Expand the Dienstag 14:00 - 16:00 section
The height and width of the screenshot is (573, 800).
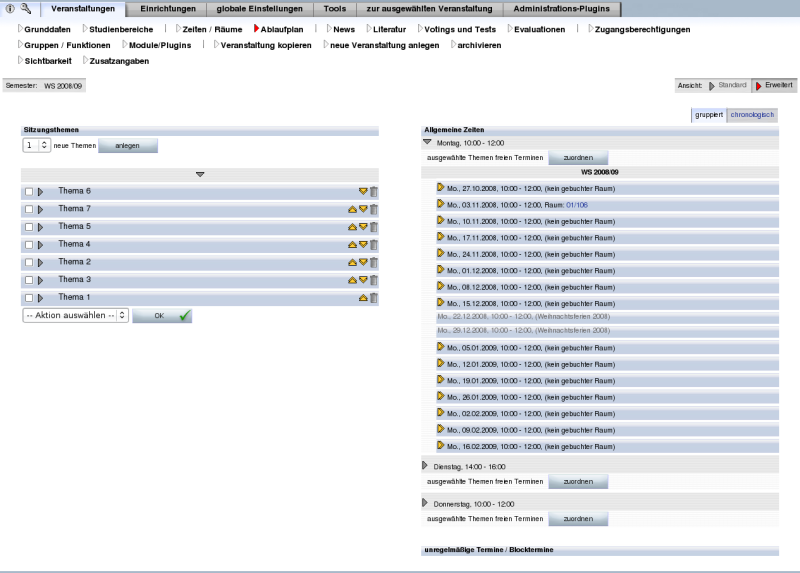427,466
